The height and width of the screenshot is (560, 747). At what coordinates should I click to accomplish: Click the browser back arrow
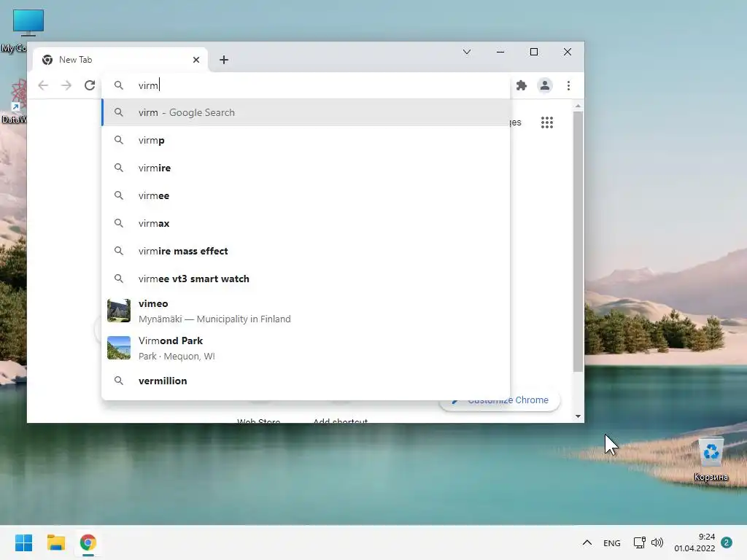click(x=43, y=85)
